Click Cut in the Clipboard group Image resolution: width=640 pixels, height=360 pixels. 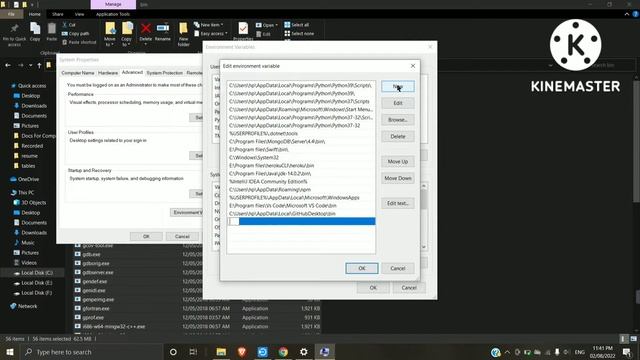click(69, 25)
